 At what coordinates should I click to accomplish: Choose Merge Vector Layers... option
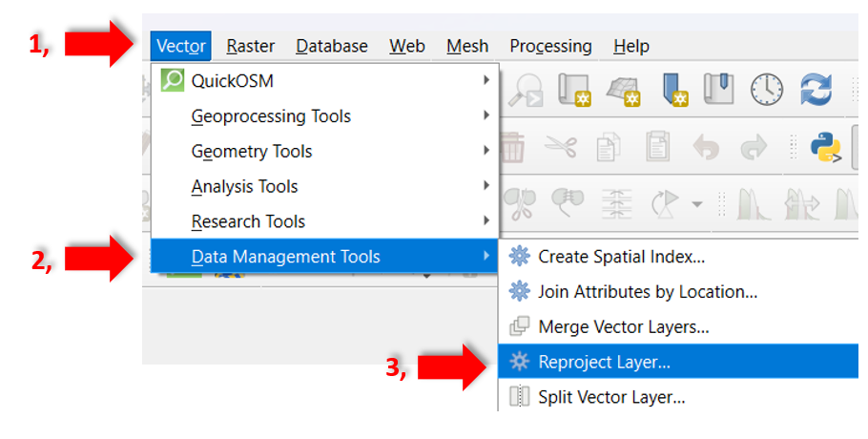(623, 326)
